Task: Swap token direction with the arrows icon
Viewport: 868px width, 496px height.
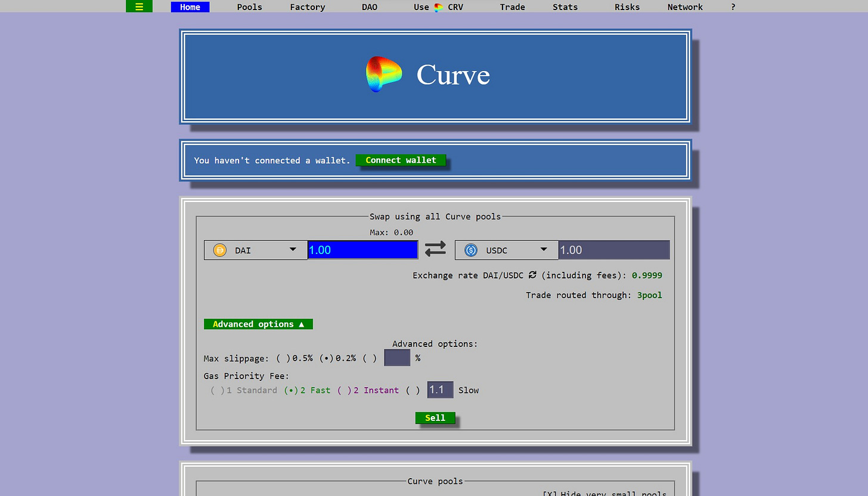Action: [435, 249]
